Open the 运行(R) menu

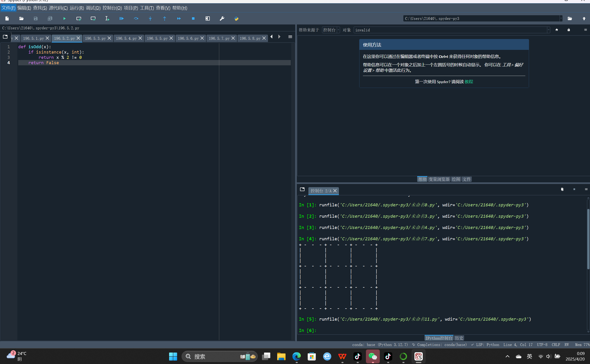point(77,8)
